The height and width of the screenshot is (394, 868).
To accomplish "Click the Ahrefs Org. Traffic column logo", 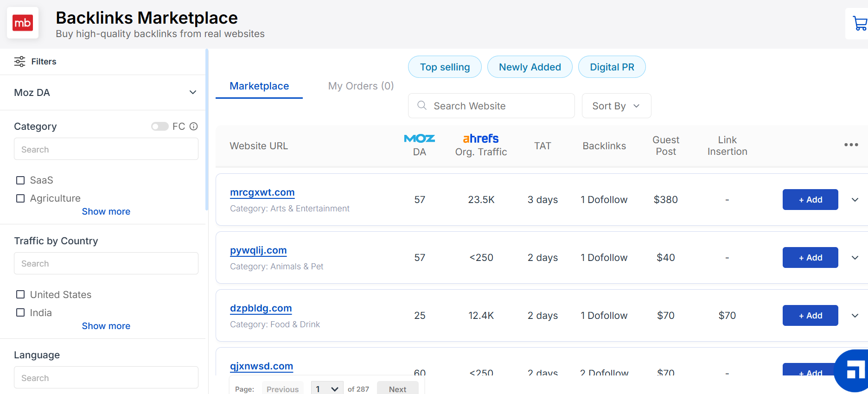I will click(x=481, y=138).
